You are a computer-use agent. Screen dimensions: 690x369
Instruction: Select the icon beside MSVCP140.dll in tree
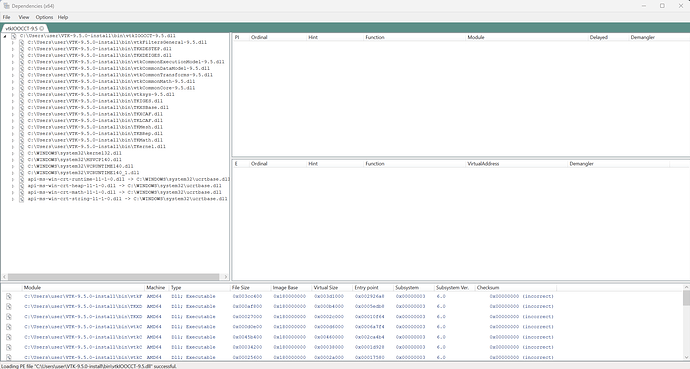coord(22,160)
